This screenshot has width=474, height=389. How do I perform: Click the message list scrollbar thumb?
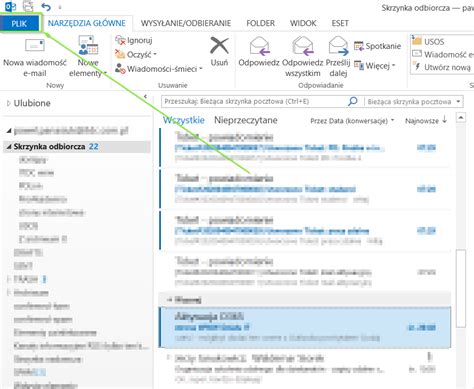pos(461,288)
